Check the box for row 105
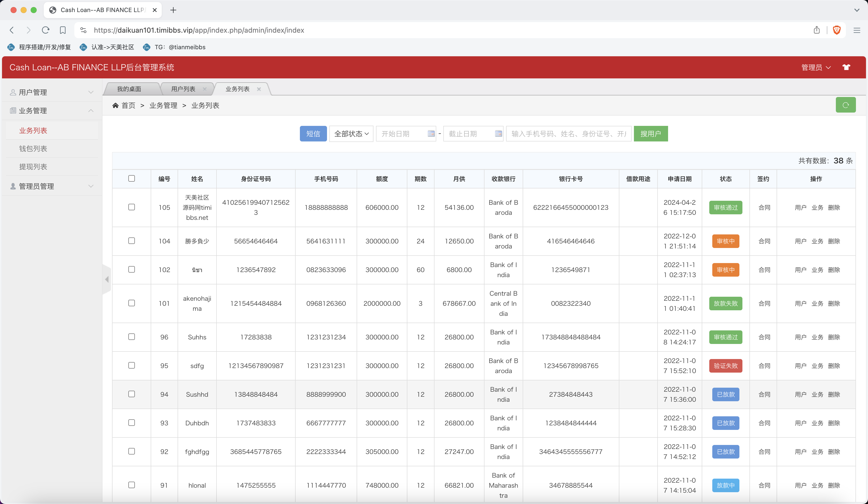Image resolution: width=868 pixels, height=504 pixels. pyautogui.click(x=132, y=207)
